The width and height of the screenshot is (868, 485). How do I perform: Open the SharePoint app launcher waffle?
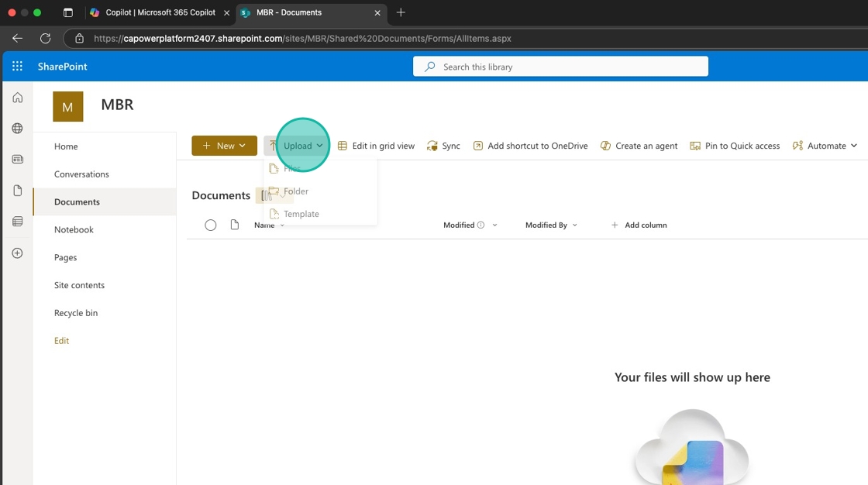click(17, 67)
